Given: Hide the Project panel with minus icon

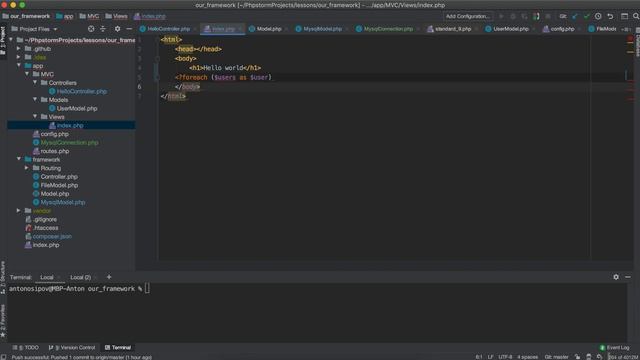Looking at the screenshot, I should [x=129, y=29].
